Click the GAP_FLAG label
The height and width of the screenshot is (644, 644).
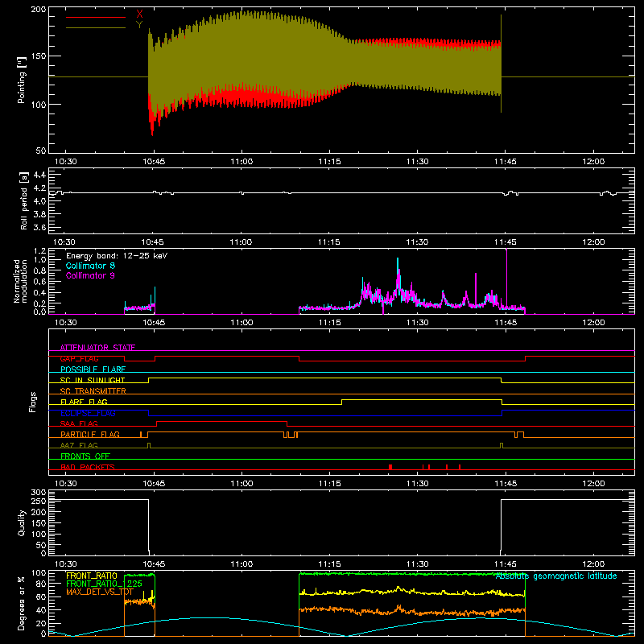[x=80, y=358]
